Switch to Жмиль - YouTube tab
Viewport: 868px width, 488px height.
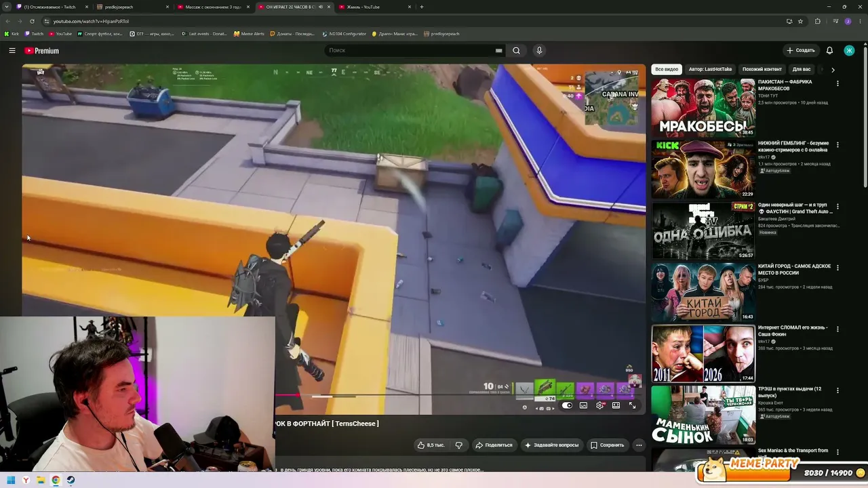pos(374,7)
